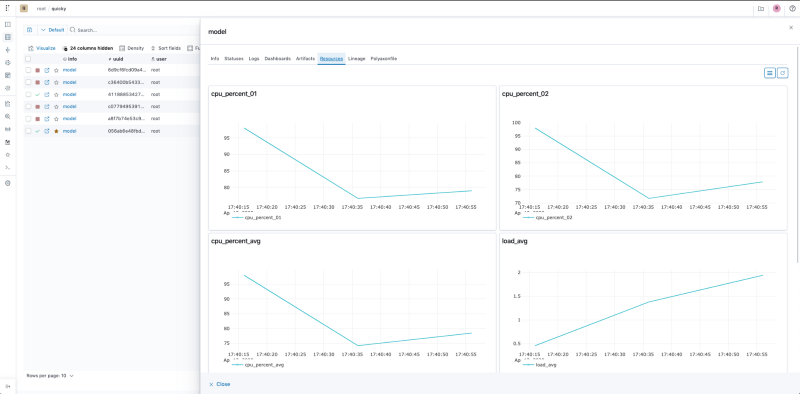Check the last model row checkbox
Screen dimensions: 800x394
(x=29, y=131)
